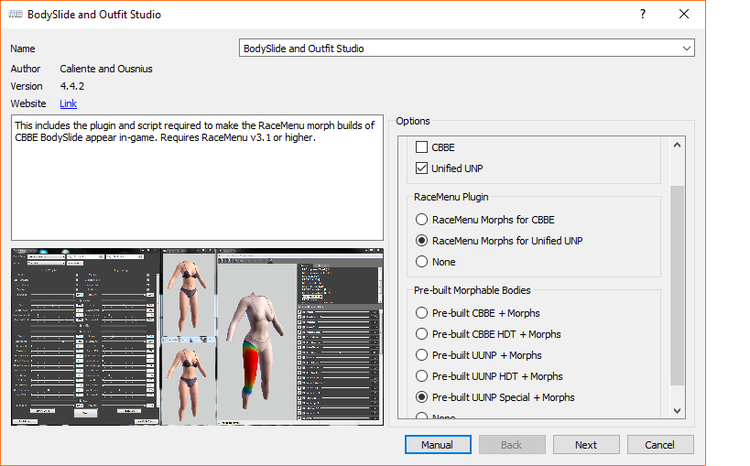Open the Website Link
750x466 pixels.
pyautogui.click(x=68, y=103)
